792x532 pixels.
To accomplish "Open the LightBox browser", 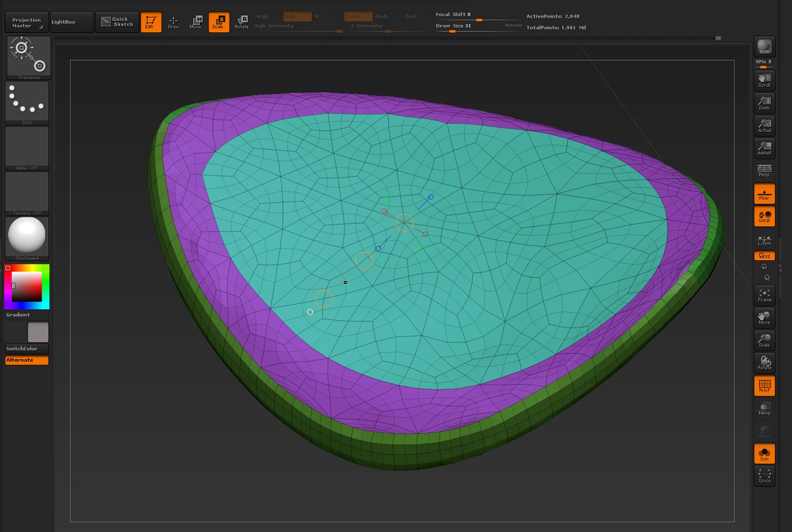I will pos(72,22).
